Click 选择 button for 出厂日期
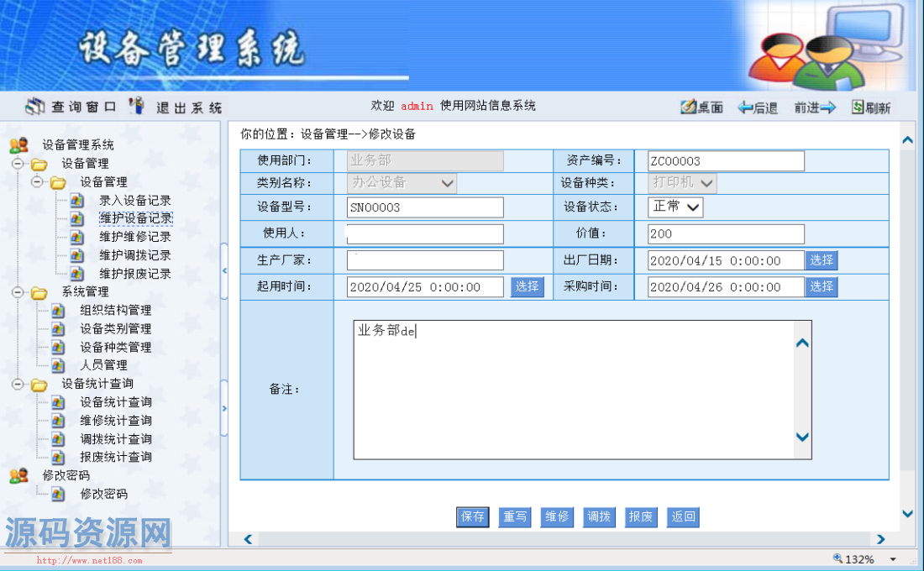 point(822,259)
